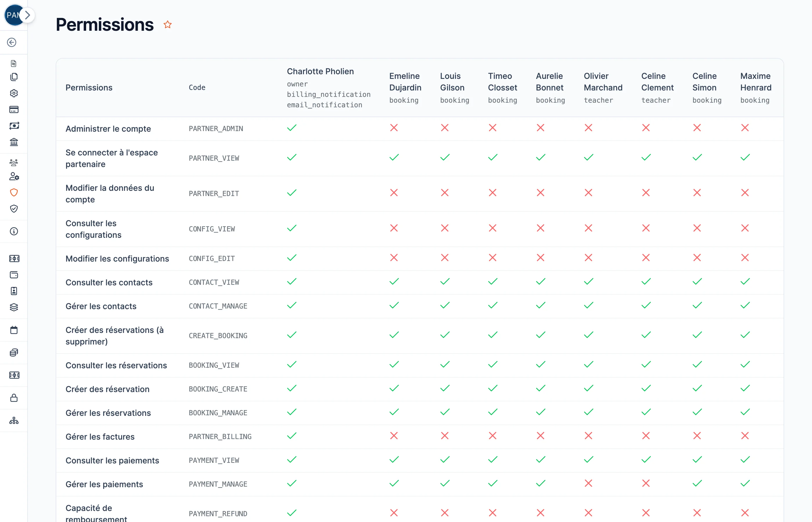812x522 pixels.
Task: Expand the sidebar with the chevron arrow
Action: [x=28, y=15]
